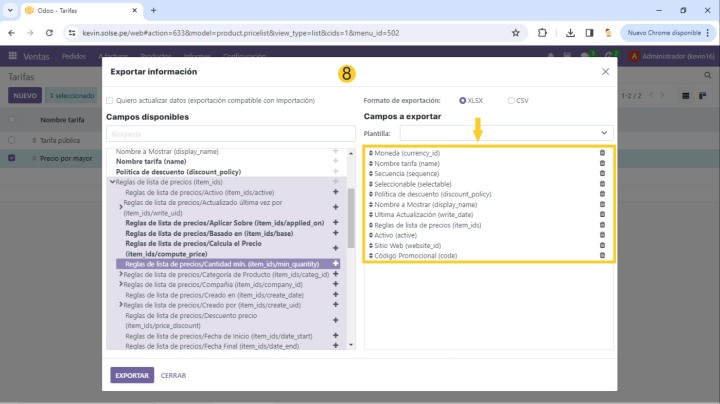720x404 pixels.
Task: Delete Secuencia (sequence) from export fields
Action: coord(602,173)
